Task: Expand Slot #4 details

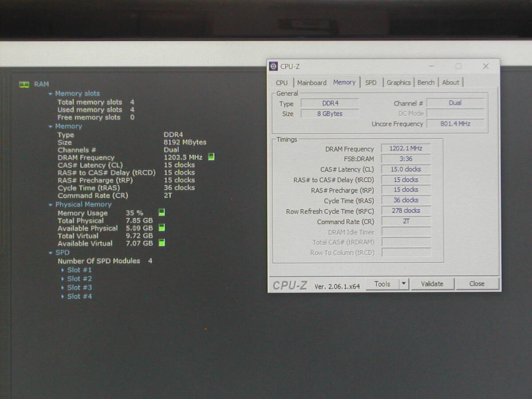Action: click(x=63, y=297)
